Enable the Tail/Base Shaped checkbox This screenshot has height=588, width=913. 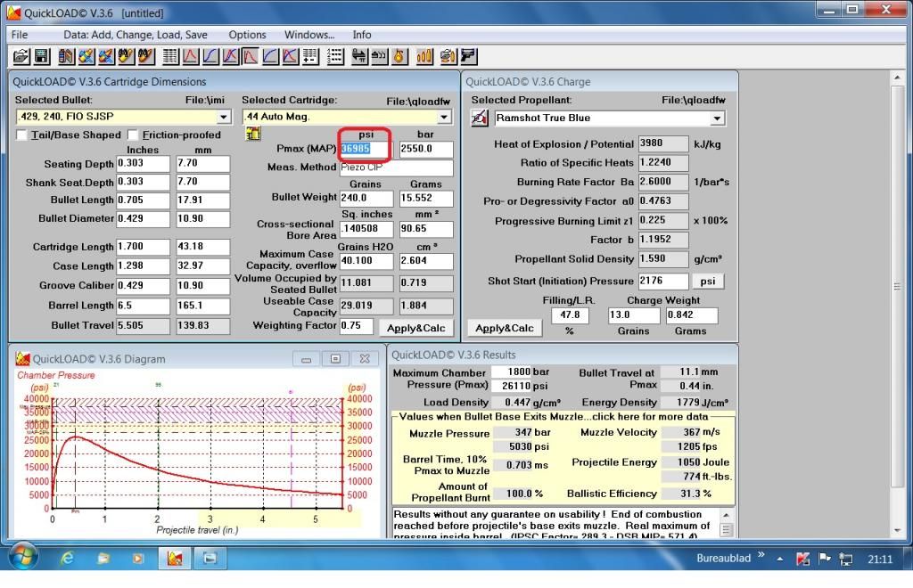click(22, 135)
